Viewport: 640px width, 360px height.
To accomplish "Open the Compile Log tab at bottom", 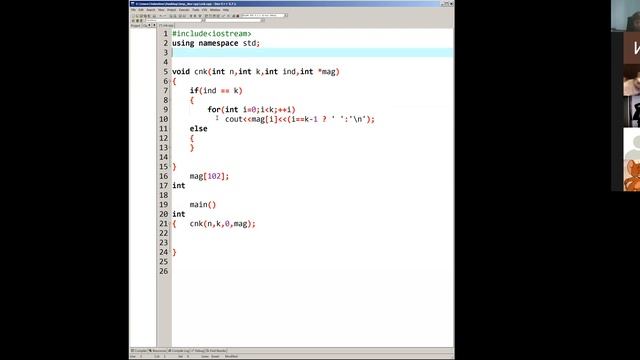I will [179, 351].
